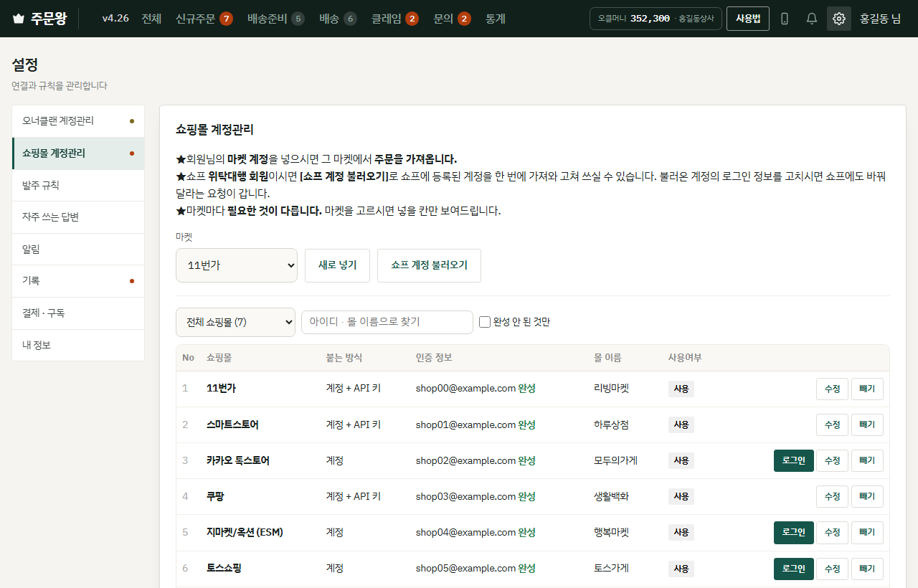Click the 사용법 button in header
The image size is (918, 588).
(x=748, y=19)
